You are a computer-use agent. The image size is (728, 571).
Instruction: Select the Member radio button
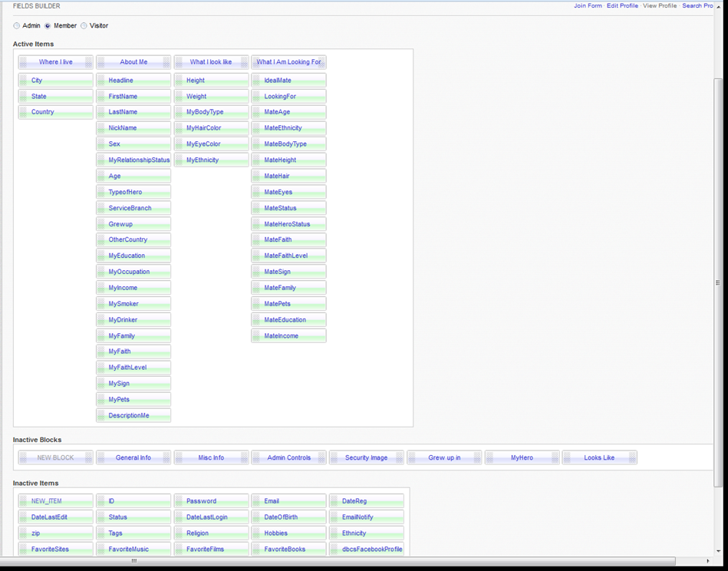[x=48, y=26]
